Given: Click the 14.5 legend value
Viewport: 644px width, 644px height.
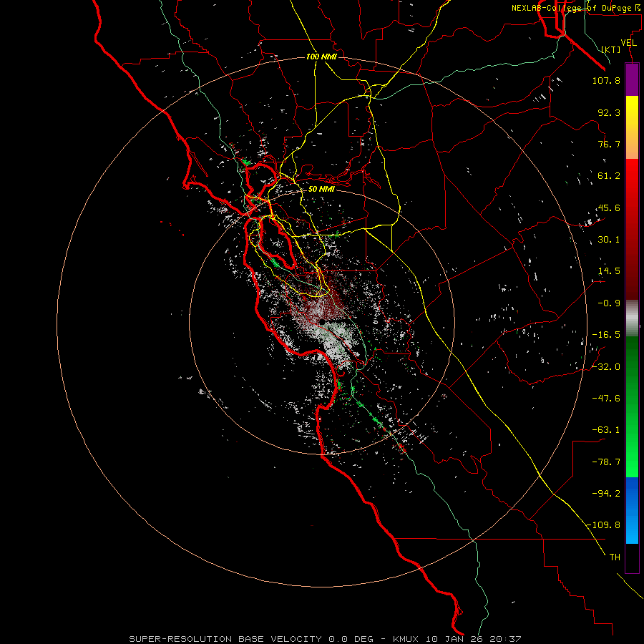Looking at the screenshot, I should click(609, 271).
